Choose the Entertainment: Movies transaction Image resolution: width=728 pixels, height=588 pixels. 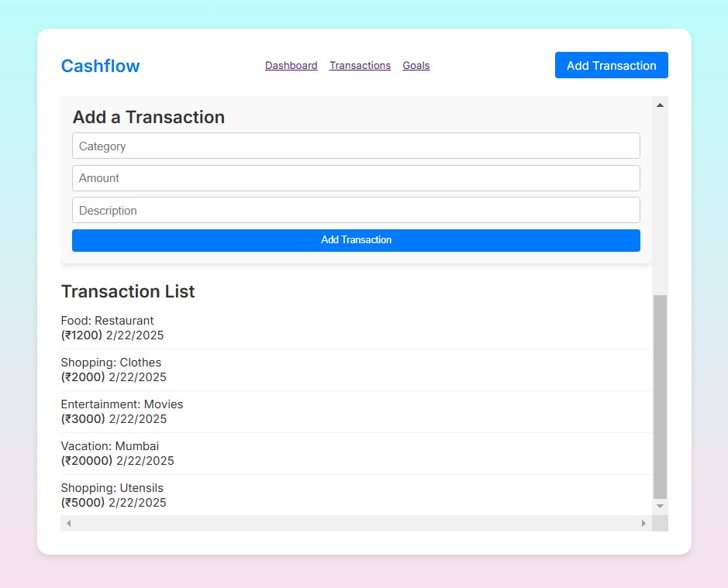(x=122, y=411)
